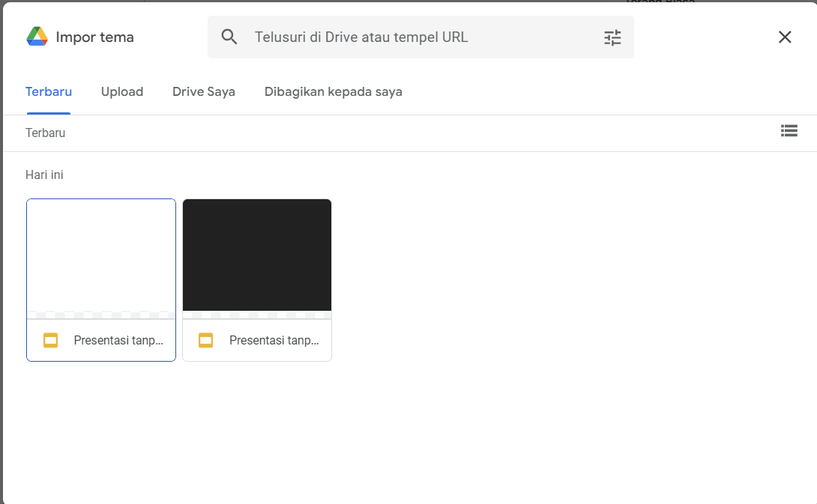Close the Impor tema dialog
817x504 pixels.
coord(785,36)
